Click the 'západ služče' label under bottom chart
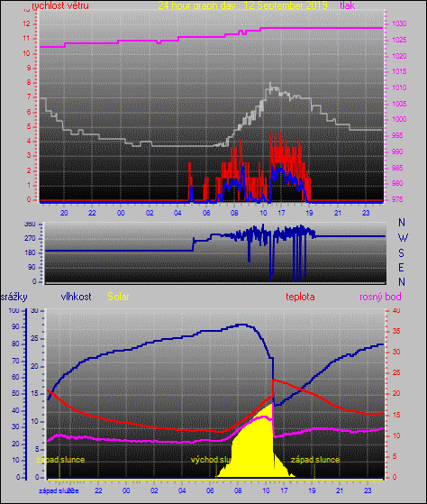The height and width of the screenshot is (504, 427). point(59,490)
